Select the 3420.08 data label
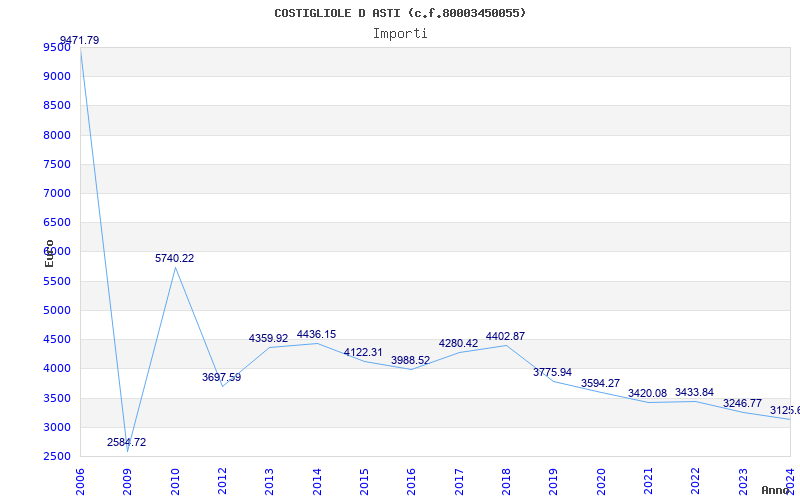Screen dimensions: 800x500 (x=647, y=393)
